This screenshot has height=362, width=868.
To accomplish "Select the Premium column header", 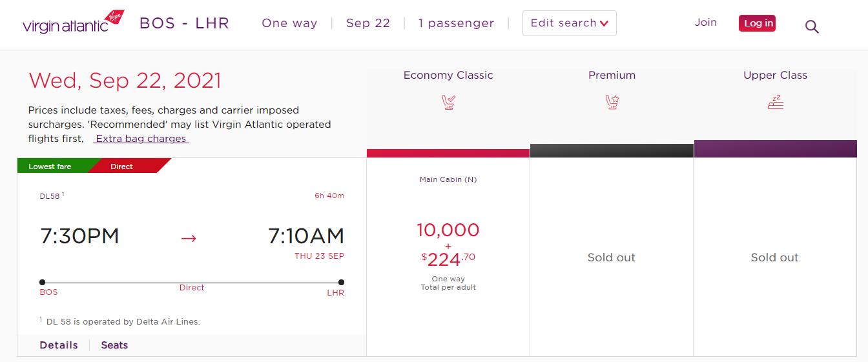I will 612,75.
